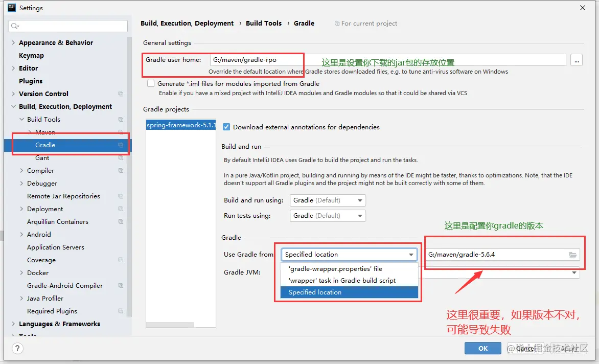The height and width of the screenshot is (364, 599).
Task: Open the Run tests using dropdown
Action: coord(328,215)
